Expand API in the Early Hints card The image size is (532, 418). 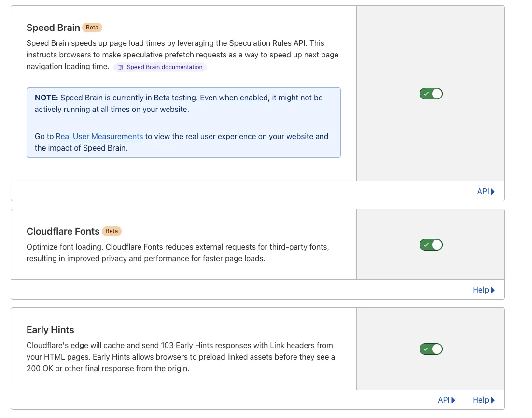(x=447, y=400)
